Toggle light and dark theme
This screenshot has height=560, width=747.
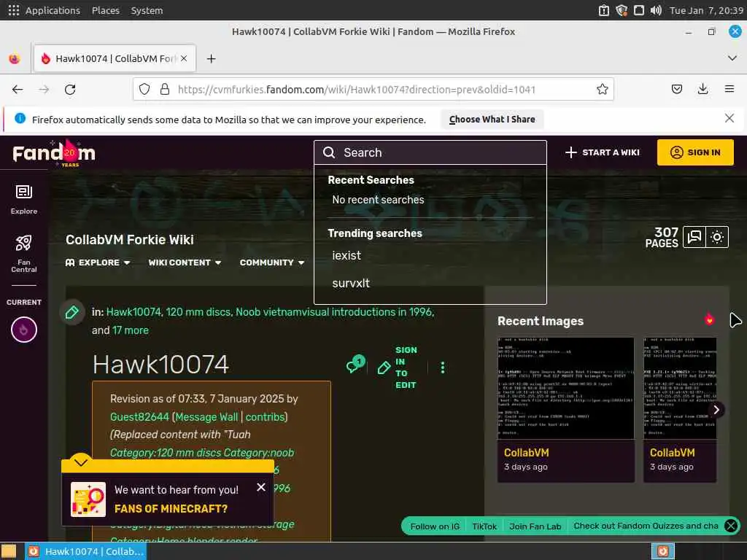tap(717, 237)
